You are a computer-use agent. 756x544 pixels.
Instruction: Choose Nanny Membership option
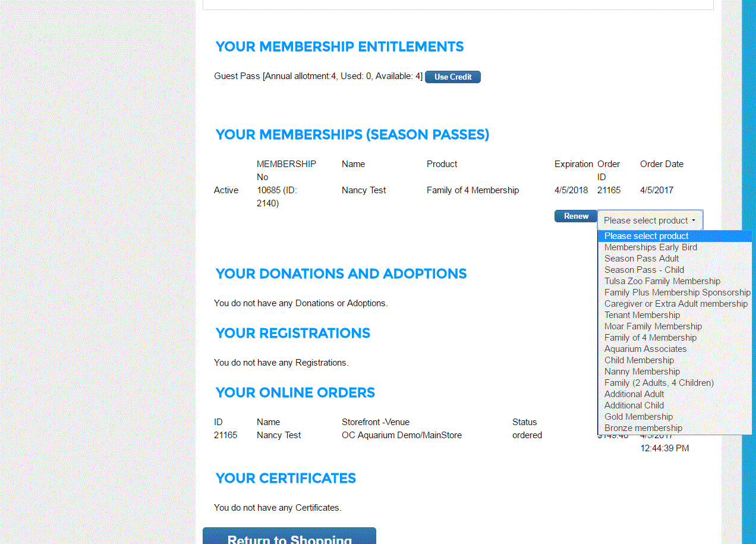[x=642, y=372]
